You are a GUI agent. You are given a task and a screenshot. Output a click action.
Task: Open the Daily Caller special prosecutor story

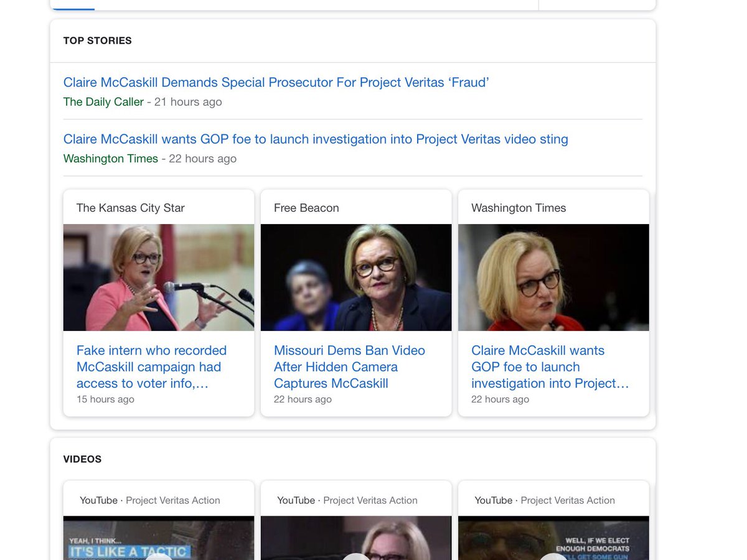(276, 82)
